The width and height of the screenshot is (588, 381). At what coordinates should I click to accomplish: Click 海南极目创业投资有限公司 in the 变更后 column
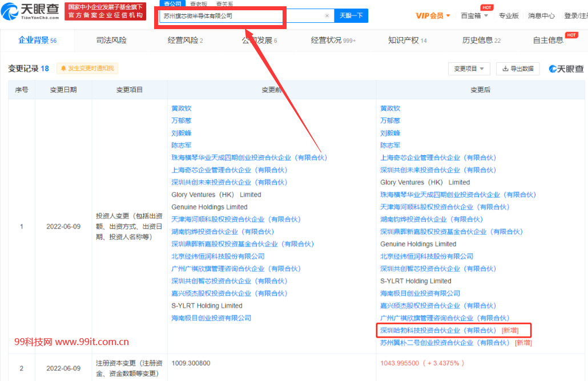point(420,293)
